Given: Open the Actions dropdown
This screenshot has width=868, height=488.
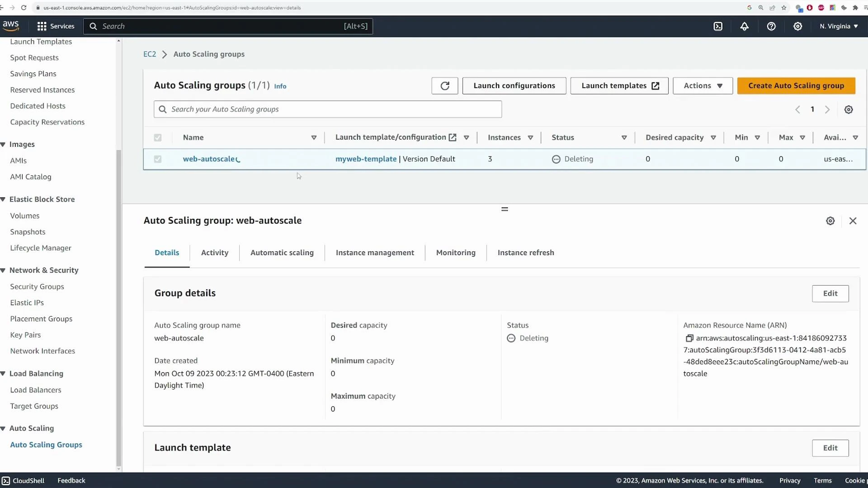Looking at the screenshot, I should point(702,85).
